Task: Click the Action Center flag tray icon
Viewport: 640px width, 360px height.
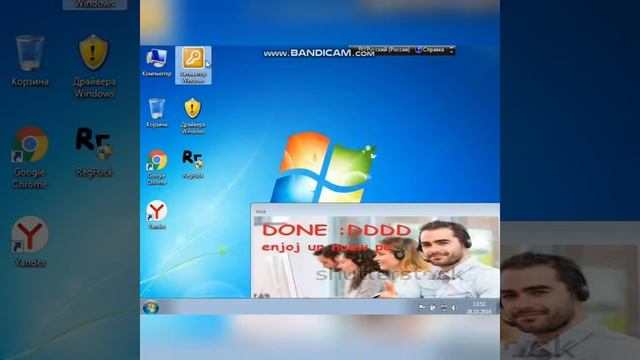Action: pyautogui.click(x=422, y=307)
